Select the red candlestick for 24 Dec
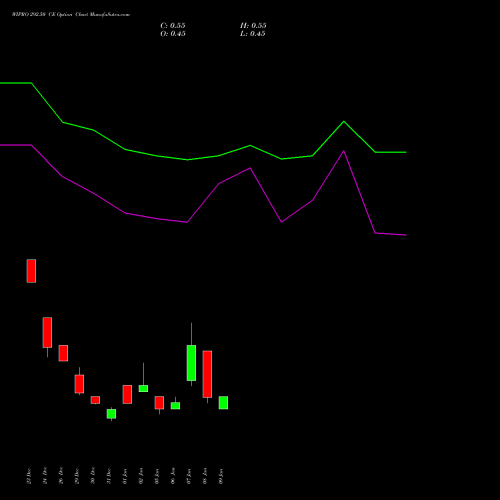The image size is (500, 500). coord(47,332)
